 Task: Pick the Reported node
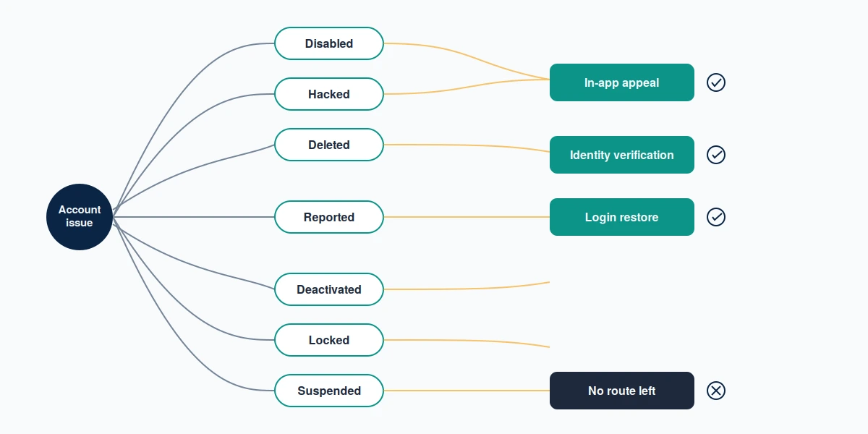coord(329,217)
